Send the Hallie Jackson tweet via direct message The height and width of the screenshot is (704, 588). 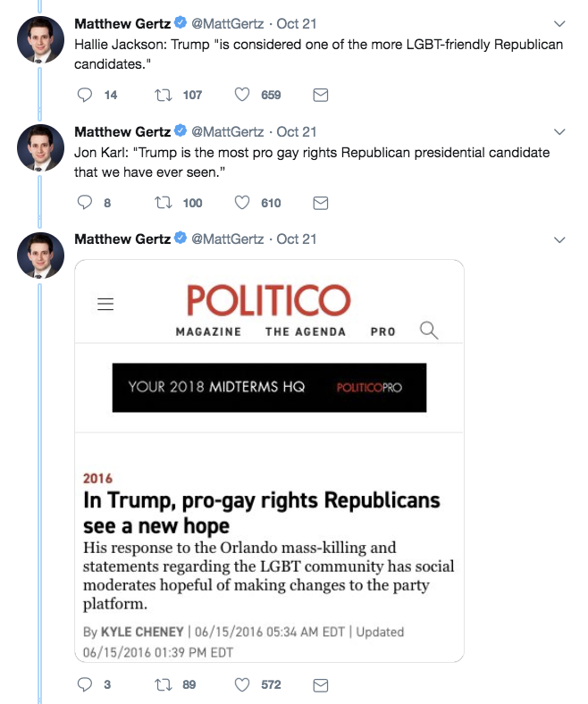click(x=321, y=95)
